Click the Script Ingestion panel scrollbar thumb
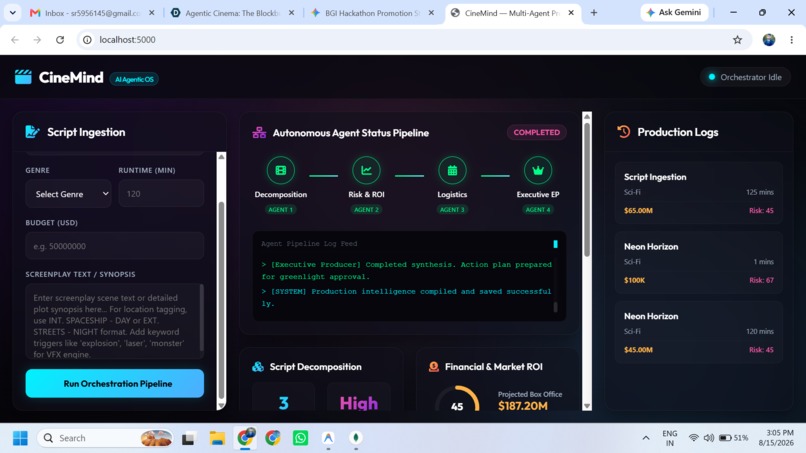 click(x=222, y=299)
